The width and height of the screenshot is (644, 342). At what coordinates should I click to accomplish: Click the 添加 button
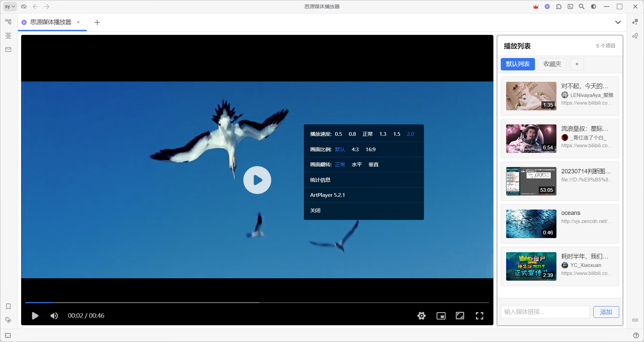606,312
